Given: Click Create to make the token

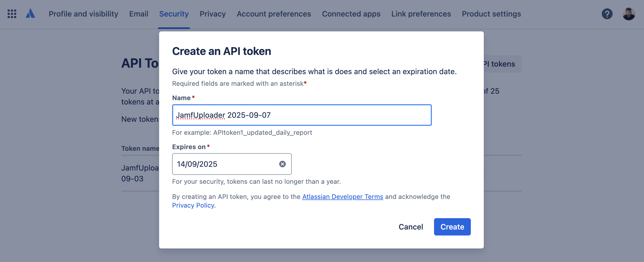Looking at the screenshot, I should point(452,227).
